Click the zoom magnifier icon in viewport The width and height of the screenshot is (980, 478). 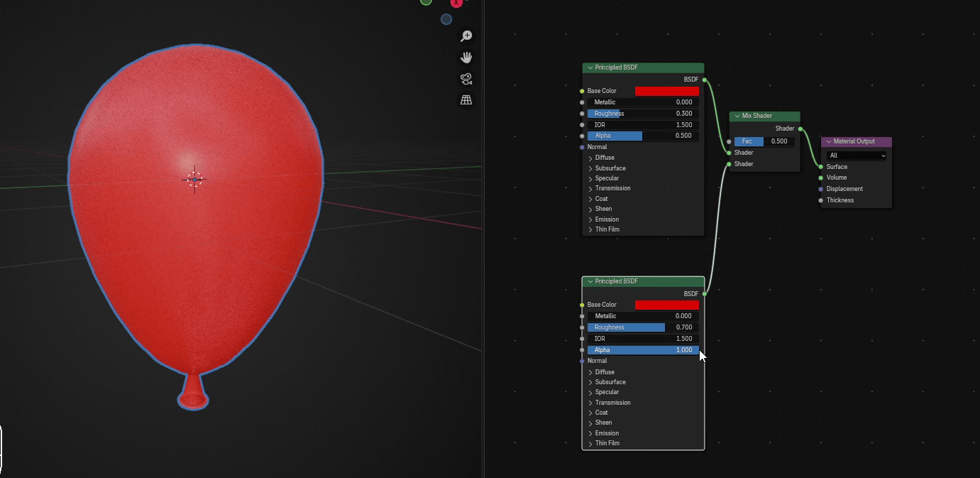click(x=466, y=36)
